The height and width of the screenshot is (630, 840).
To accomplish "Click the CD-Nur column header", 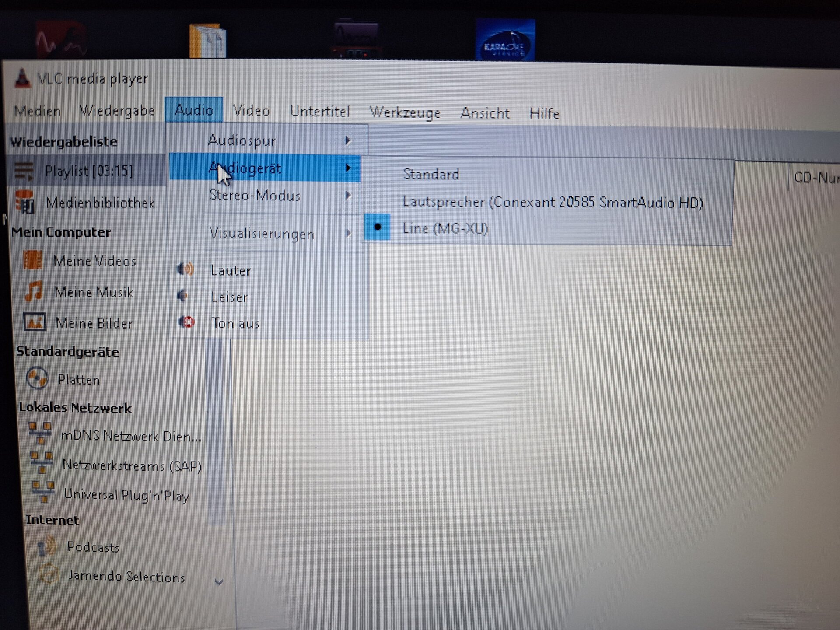I will point(816,178).
